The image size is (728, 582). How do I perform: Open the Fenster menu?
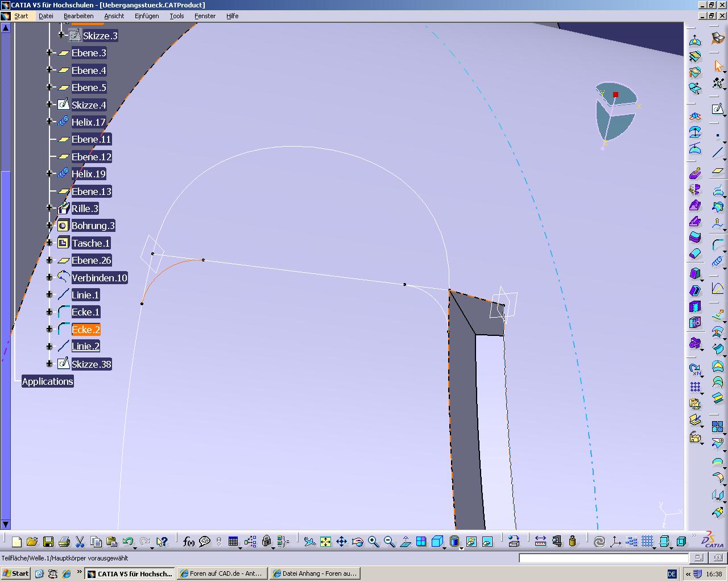[x=205, y=16]
